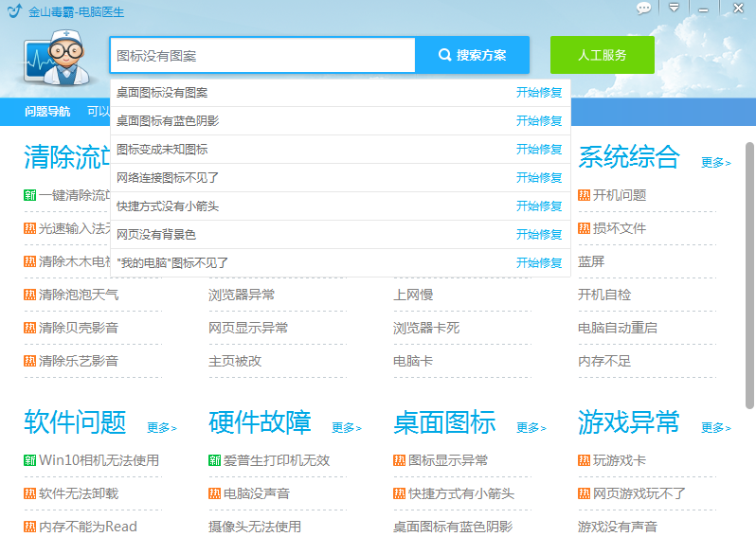Open the 蓝屏 item
This screenshot has width=756, height=537.
pyautogui.click(x=591, y=261)
